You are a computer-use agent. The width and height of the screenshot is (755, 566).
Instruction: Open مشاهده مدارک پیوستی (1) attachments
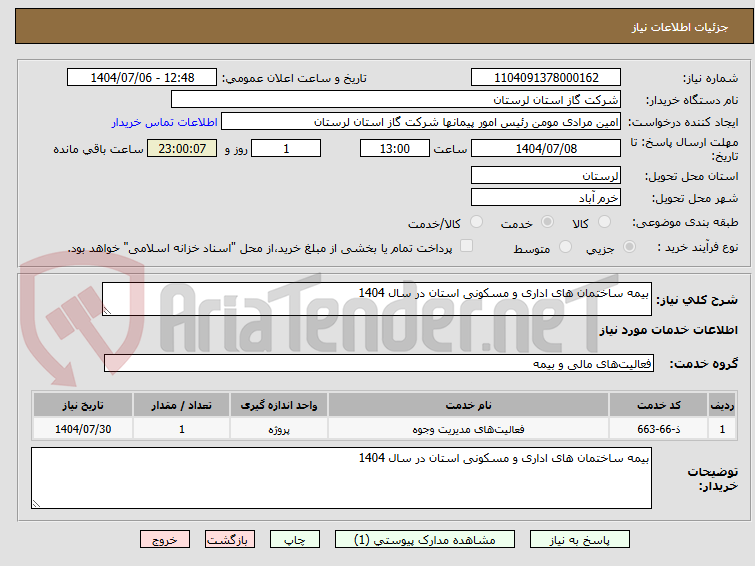coord(425,540)
